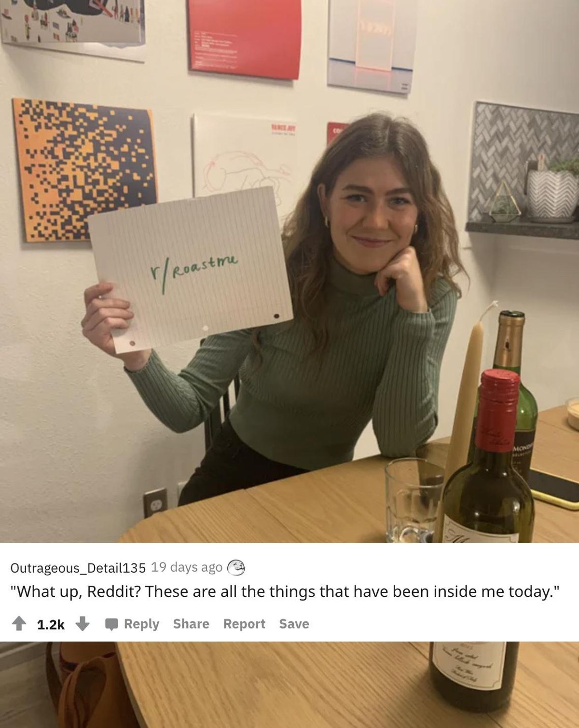Click the award emoji icon after timestamp

point(236,567)
